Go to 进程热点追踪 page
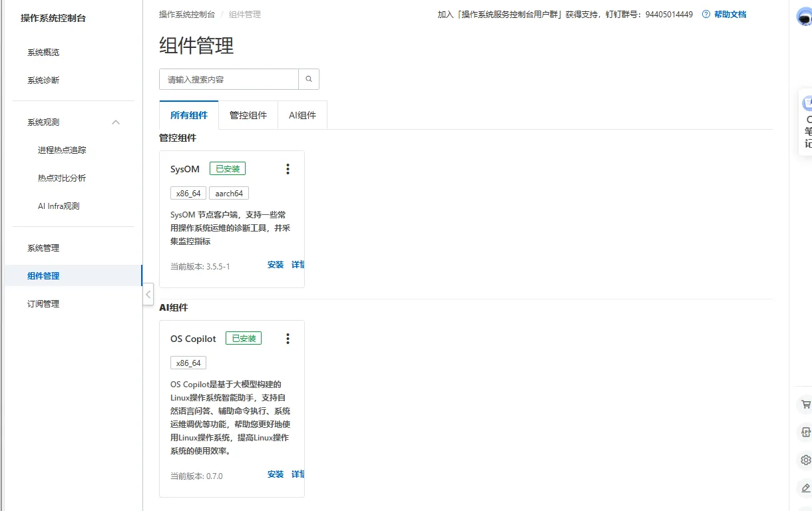This screenshot has height=511, width=812. click(x=62, y=150)
